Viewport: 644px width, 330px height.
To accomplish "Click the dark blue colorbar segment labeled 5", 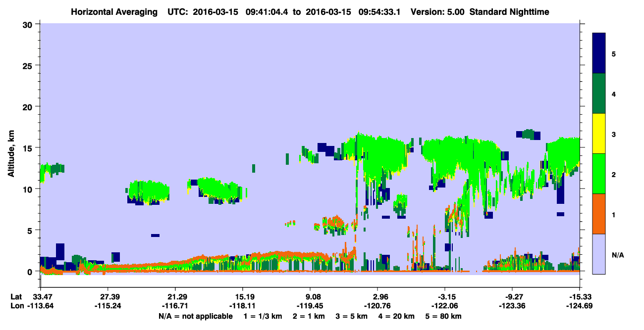I will point(599,53).
